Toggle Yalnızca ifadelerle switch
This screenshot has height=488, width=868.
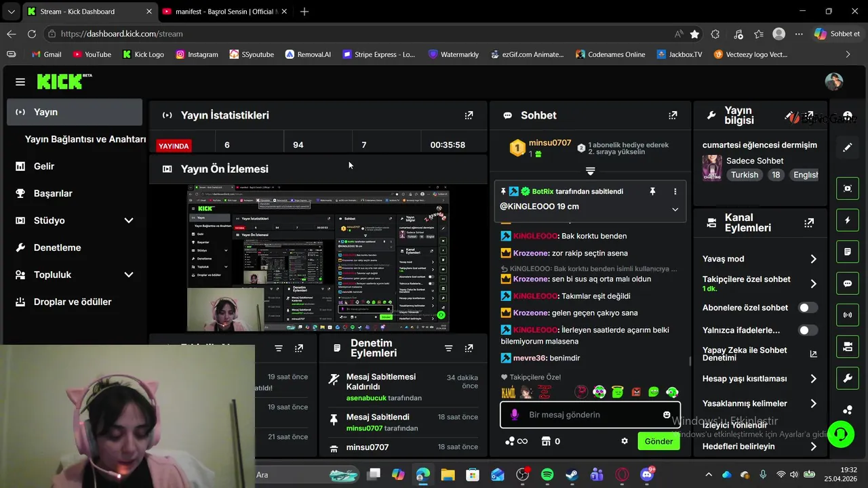[807, 330]
